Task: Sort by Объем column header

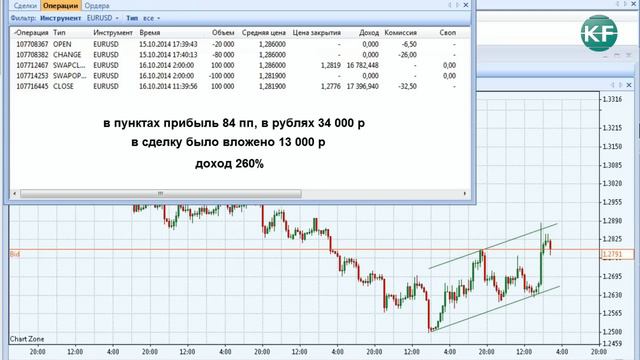Action: click(223, 32)
